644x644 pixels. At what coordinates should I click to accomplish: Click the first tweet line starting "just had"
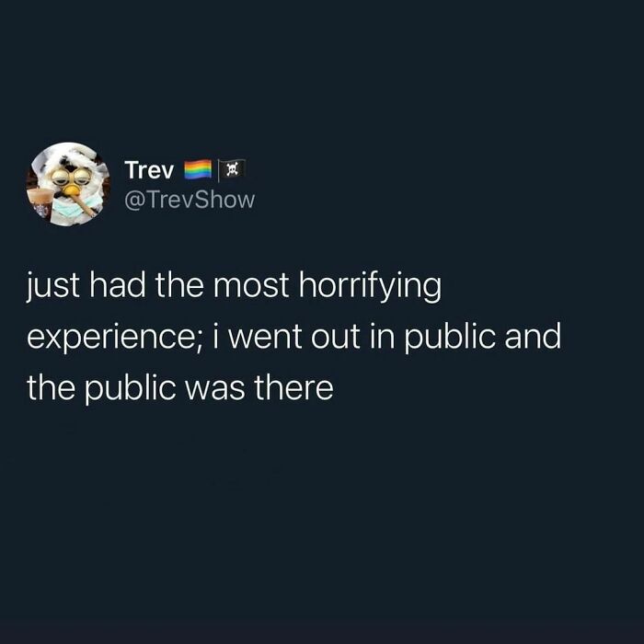(234, 286)
